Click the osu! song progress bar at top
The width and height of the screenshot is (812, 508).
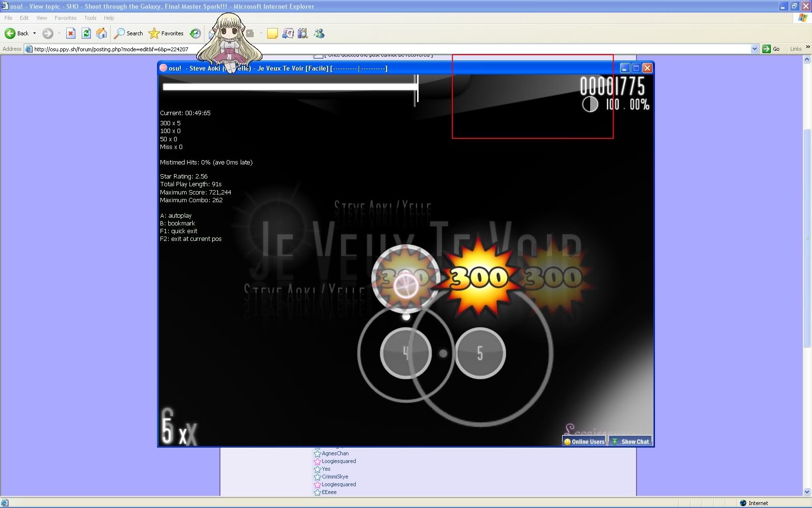pyautogui.click(x=290, y=87)
